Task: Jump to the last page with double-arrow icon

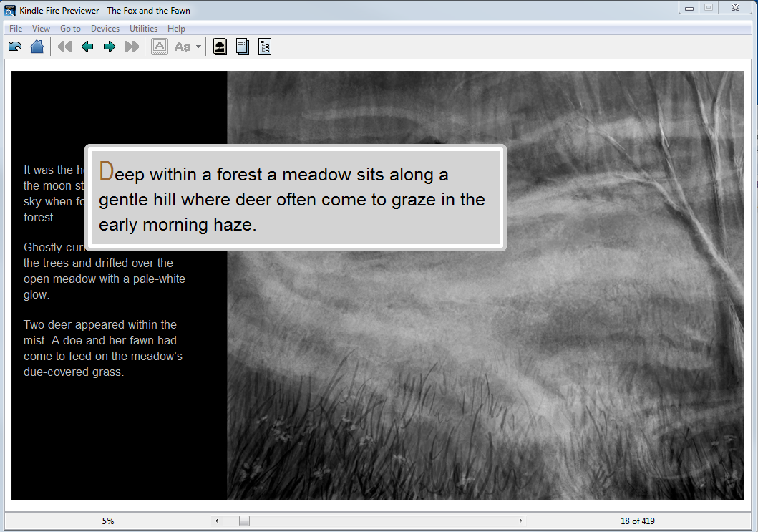Action: 132,46
